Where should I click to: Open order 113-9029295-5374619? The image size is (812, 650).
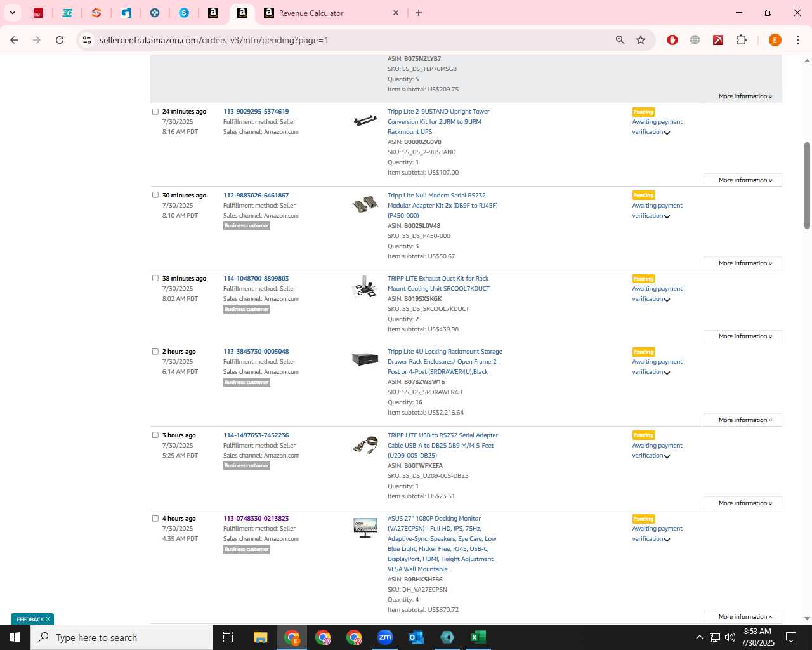256,112
